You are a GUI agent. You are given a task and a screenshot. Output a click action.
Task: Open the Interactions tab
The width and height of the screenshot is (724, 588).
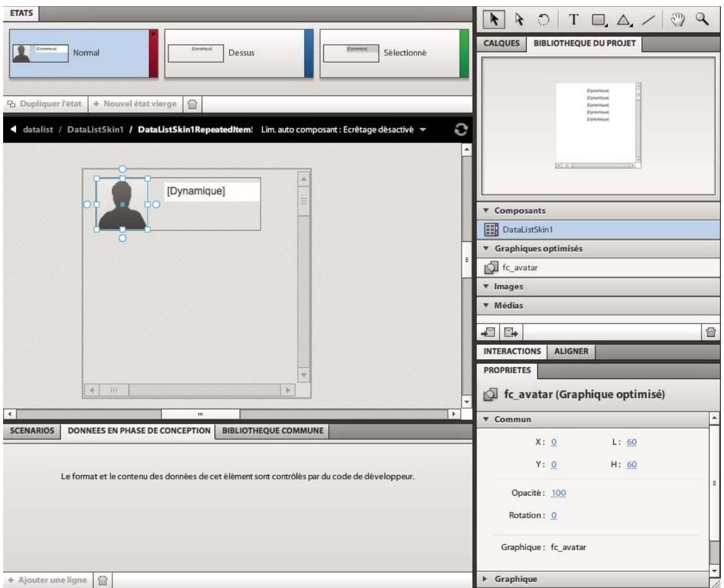click(x=512, y=351)
